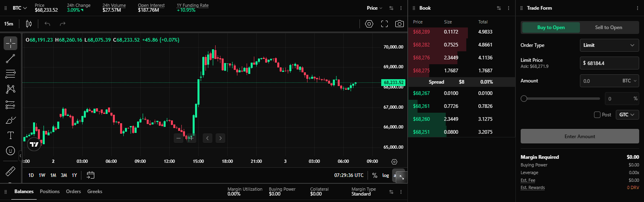This screenshot has height=202, width=644.
Task: Toggle log scale on chart
Action: (386, 175)
